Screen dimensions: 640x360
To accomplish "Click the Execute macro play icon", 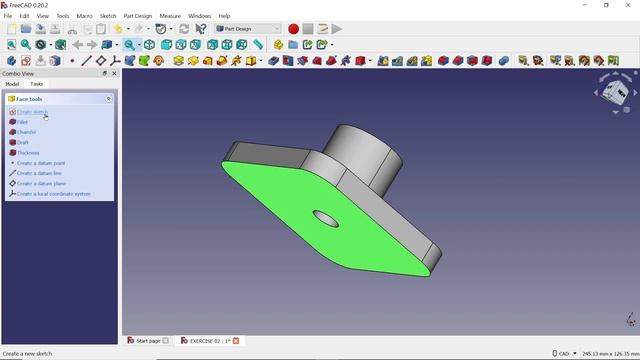I will (337, 29).
